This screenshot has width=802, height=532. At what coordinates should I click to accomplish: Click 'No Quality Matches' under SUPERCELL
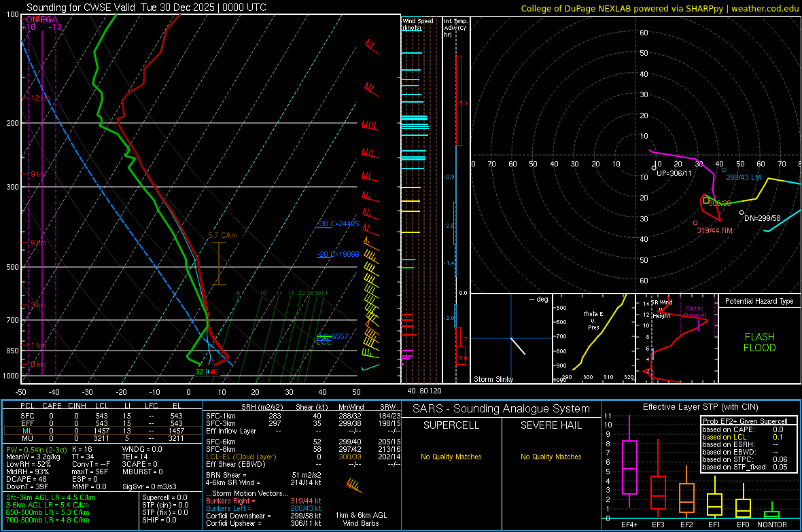tap(451, 457)
